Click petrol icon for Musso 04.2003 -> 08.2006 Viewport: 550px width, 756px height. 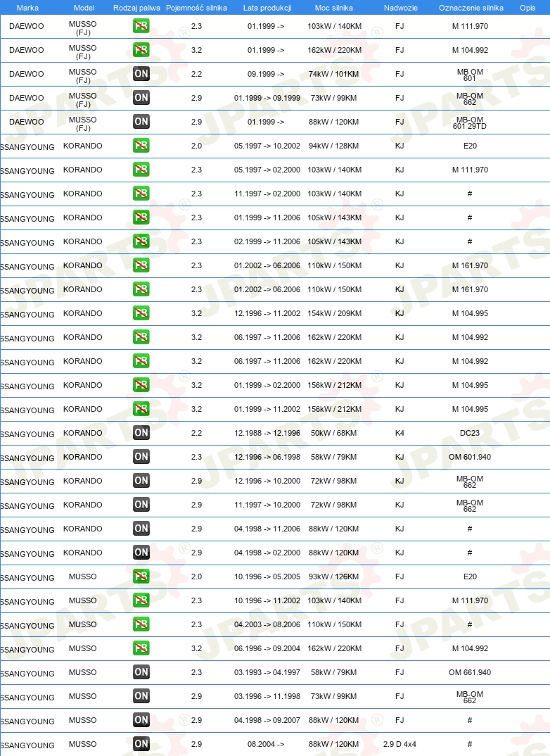point(141,624)
